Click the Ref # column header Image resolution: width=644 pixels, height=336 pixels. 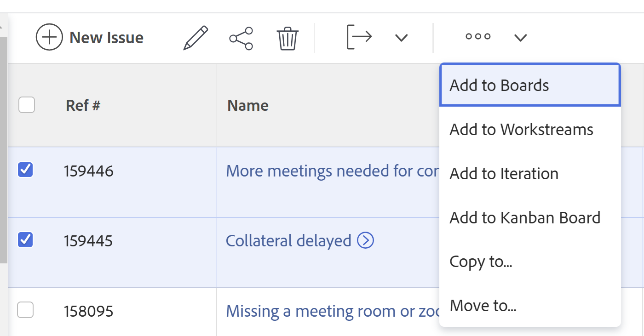[x=83, y=105]
